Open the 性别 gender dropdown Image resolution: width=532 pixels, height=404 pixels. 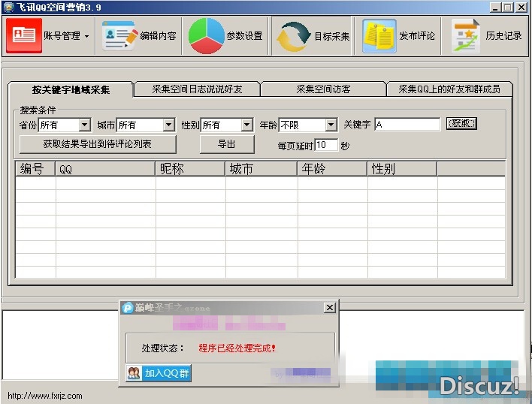[246, 125]
